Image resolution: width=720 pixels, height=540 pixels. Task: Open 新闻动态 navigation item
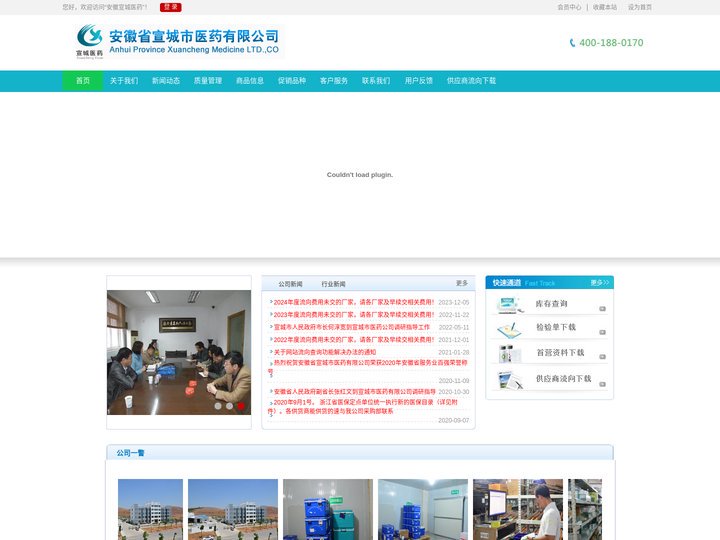pyautogui.click(x=166, y=81)
